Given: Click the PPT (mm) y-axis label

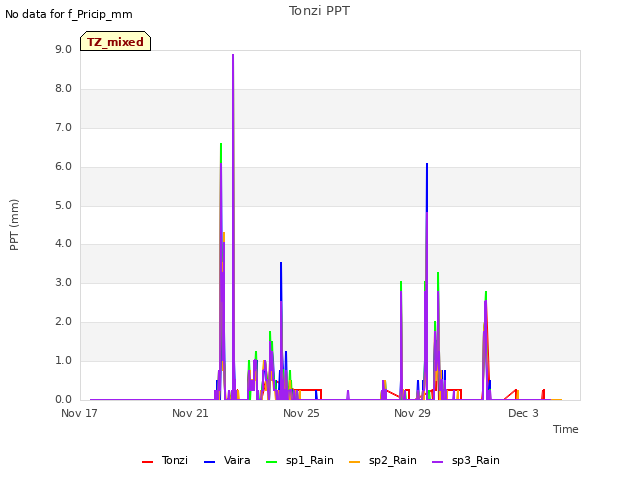Looking at the screenshot, I should point(14,225).
